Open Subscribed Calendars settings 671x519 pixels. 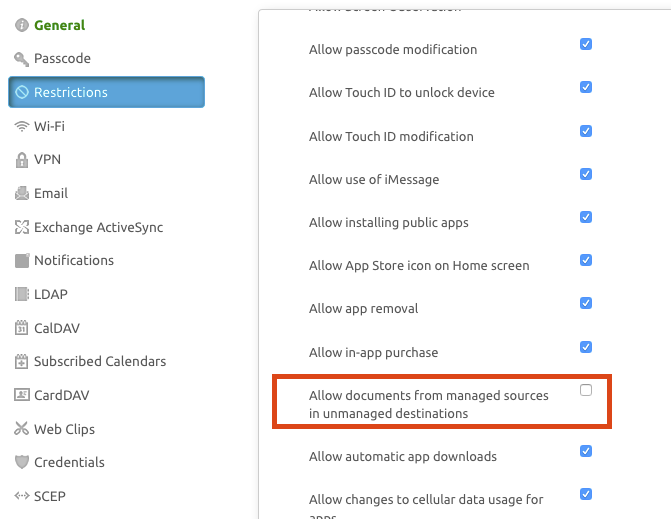pyautogui.click(x=100, y=361)
